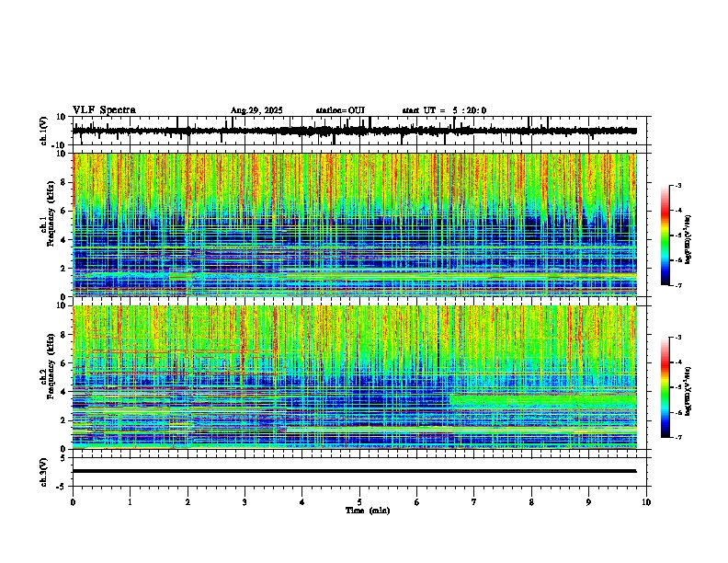Click the "5" tick on ch.3(V) axis
The width and height of the screenshot is (728, 563).
[64, 458]
